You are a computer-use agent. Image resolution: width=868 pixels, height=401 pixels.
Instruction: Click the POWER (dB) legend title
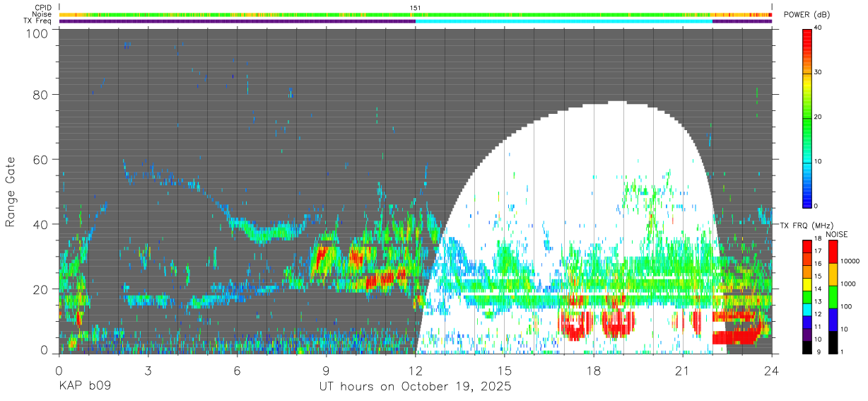[807, 15]
